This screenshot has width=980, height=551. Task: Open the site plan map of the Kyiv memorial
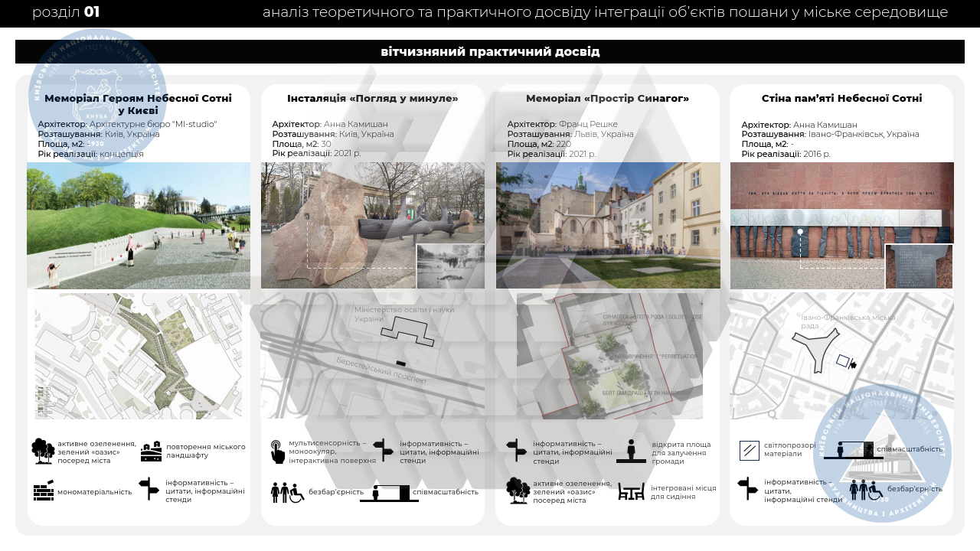point(139,356)
